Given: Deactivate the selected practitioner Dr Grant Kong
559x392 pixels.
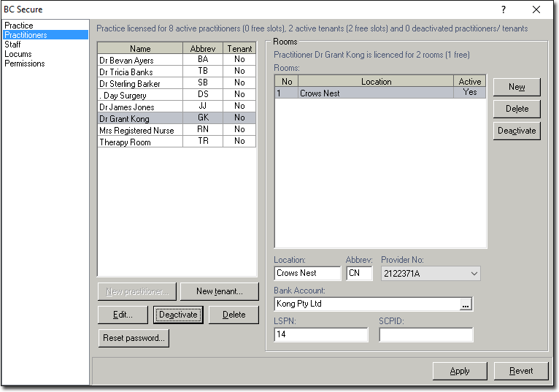Looking at the screenshot, I should [178, 315].
